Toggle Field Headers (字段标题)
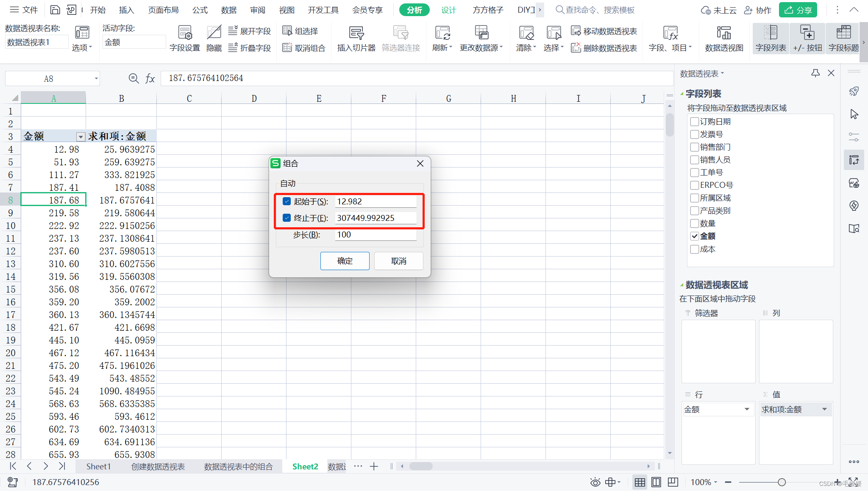 (x=843, y=38)
